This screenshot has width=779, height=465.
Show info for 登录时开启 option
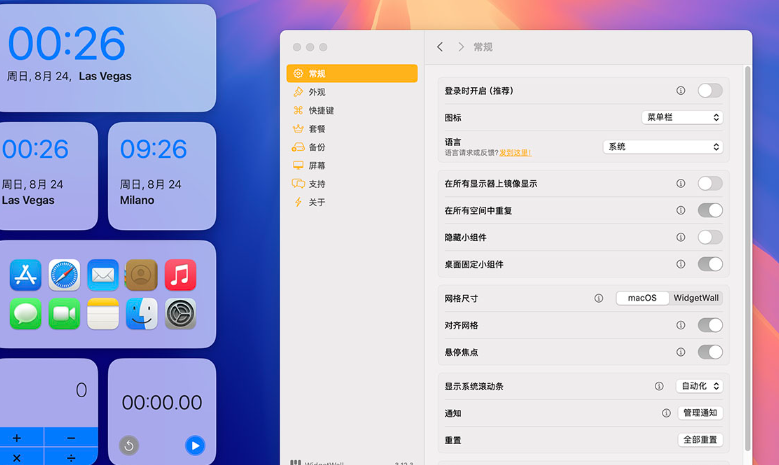pos(681,90)
